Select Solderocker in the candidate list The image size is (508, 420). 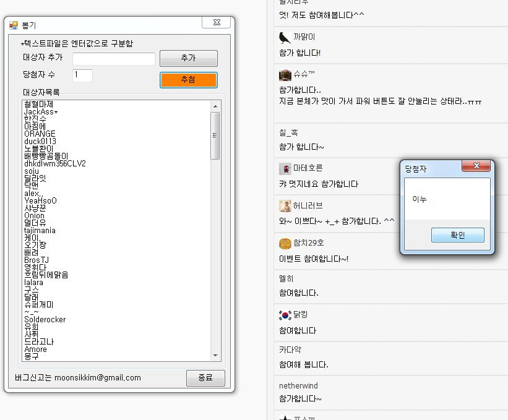click(45, 320)
